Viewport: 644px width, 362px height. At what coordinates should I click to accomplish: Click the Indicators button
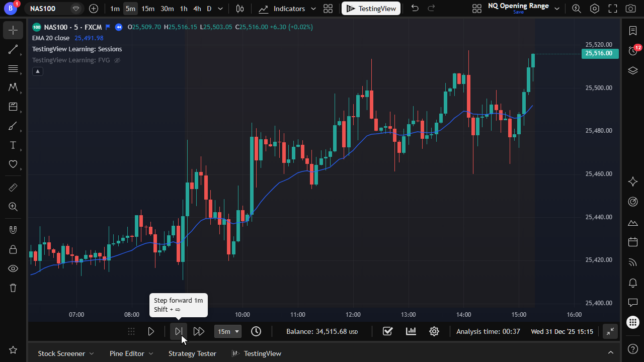pyautogui.click(x=282, y=9)
